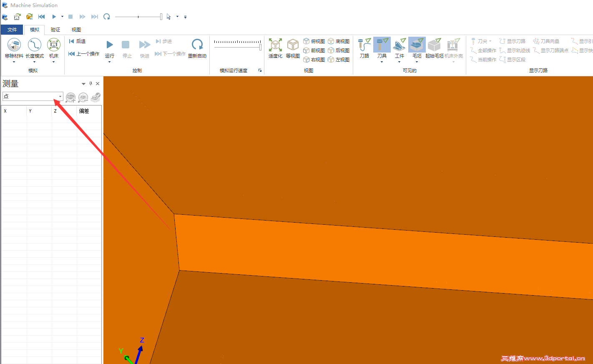Switch to 底视图 bottom view

[339, 41]
